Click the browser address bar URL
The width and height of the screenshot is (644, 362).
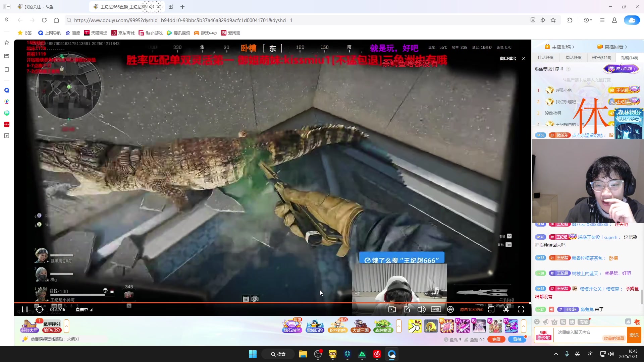tap(183, 20)
